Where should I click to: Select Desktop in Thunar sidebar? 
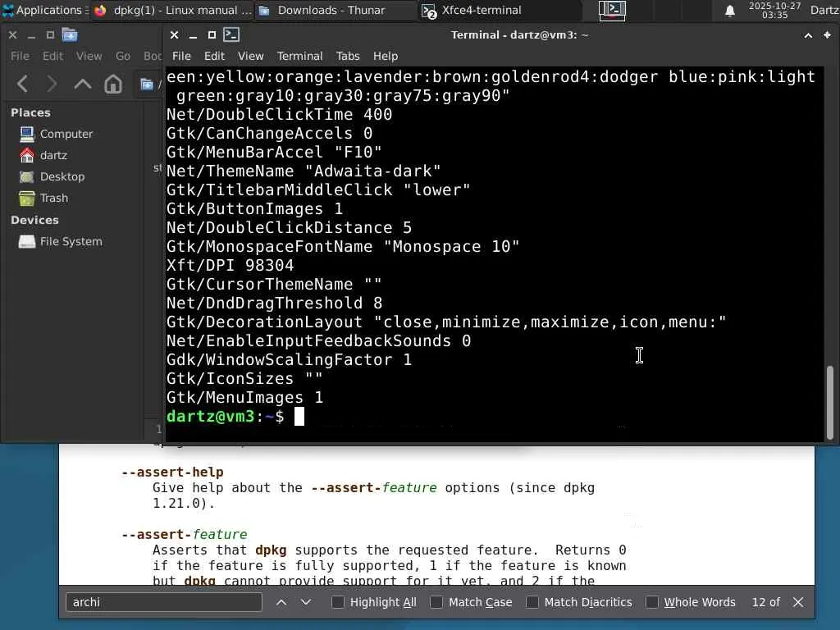coord(62,177)
